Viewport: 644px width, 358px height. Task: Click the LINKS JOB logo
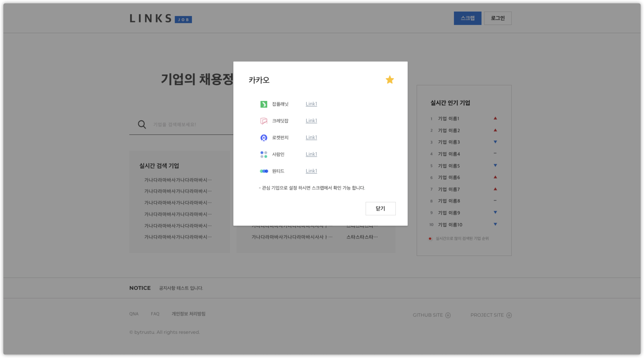tap(161, 18)
